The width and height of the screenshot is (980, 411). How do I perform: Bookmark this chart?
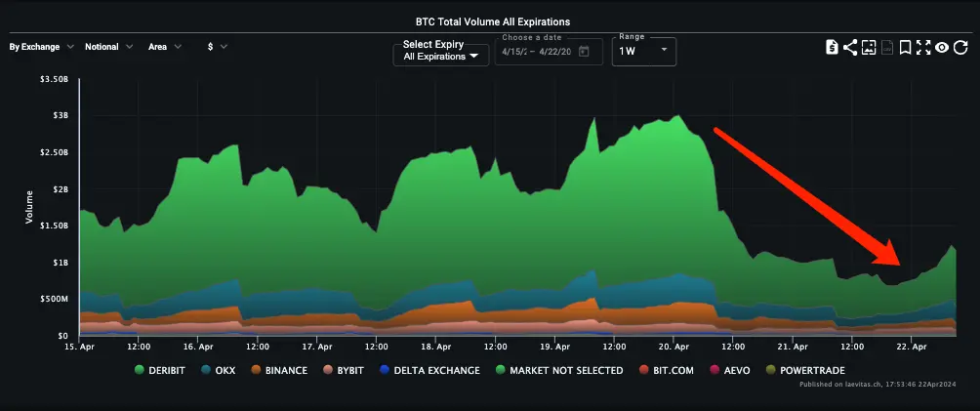tap(906, 47)
